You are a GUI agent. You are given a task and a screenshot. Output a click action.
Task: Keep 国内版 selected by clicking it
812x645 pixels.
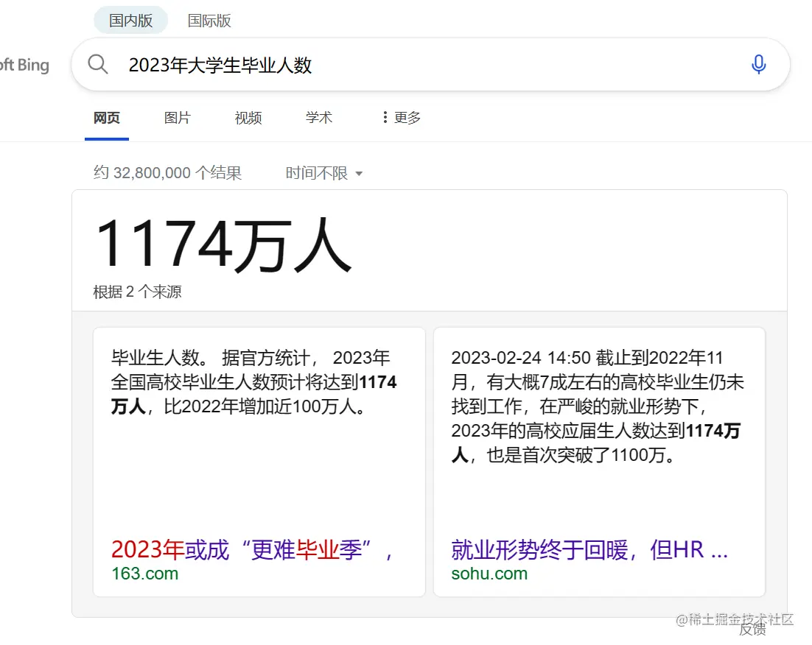pos(130,21)
